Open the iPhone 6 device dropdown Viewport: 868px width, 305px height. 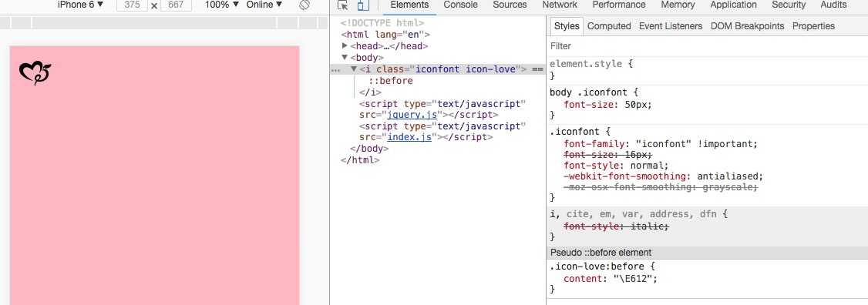coord(80,5)
